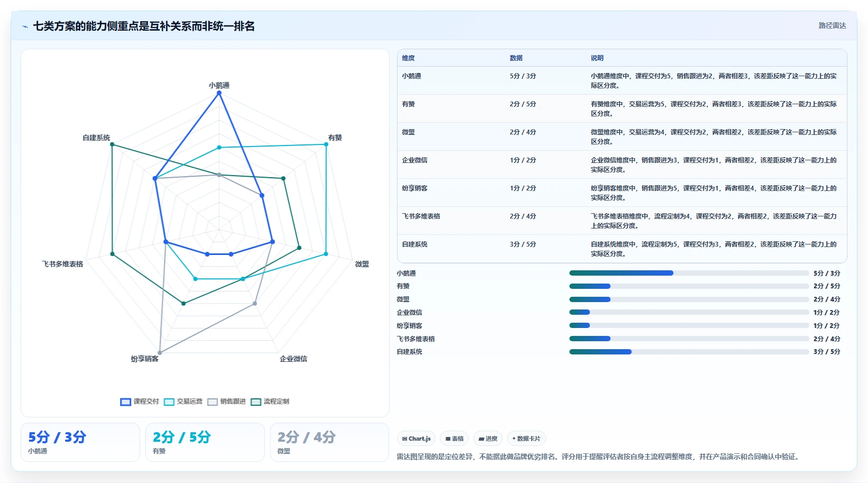Select the 飞书多维表格 cell in the table

pyautogui.click(x=421, y=216)
